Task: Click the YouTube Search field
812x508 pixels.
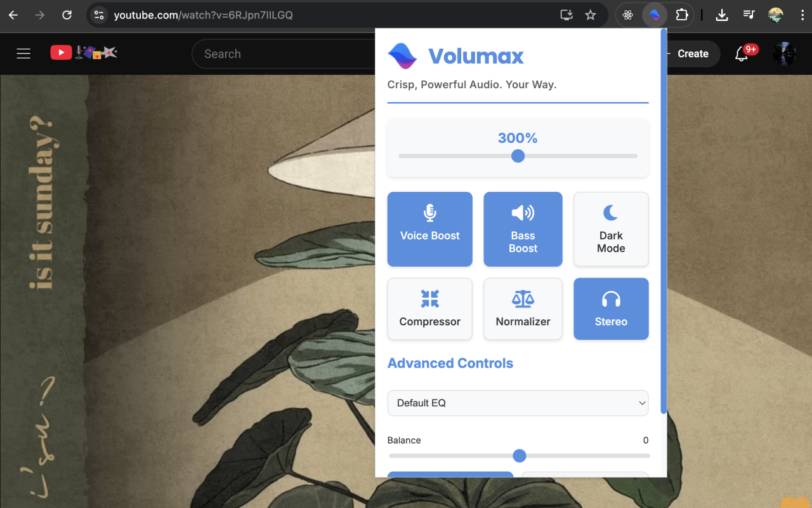Action: point(283,54)
